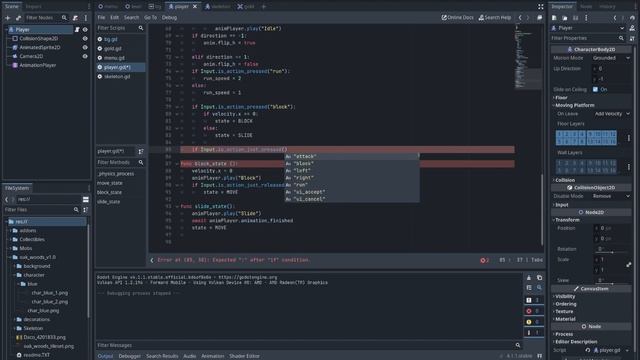This screenshot has height=360, width=640.
Task: Open script attached to Player node
Action: coord(77,29)
